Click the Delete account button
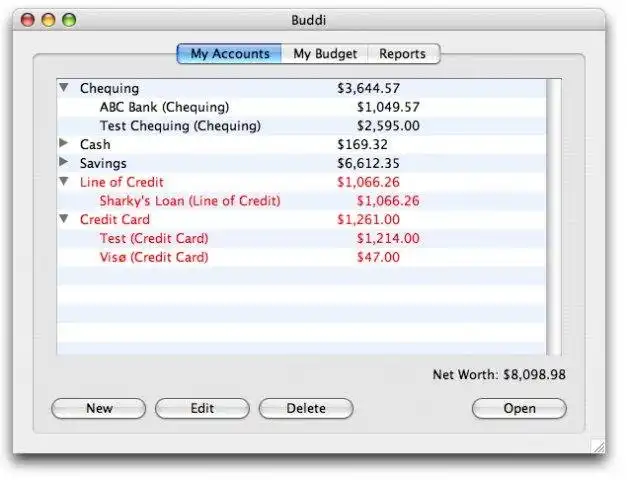Viewport: 627px width, 480px height. pyautogui.click(x=306, y=408)
